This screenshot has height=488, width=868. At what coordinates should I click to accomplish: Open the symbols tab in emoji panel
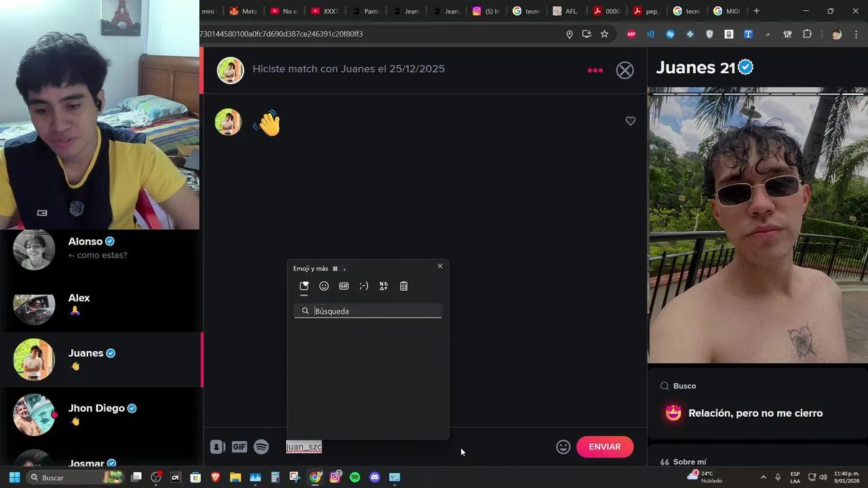pos(384,286)
